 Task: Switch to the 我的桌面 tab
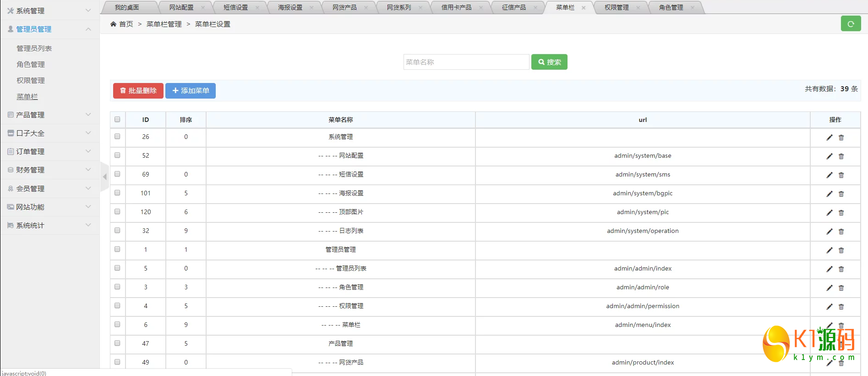point(127,7)
